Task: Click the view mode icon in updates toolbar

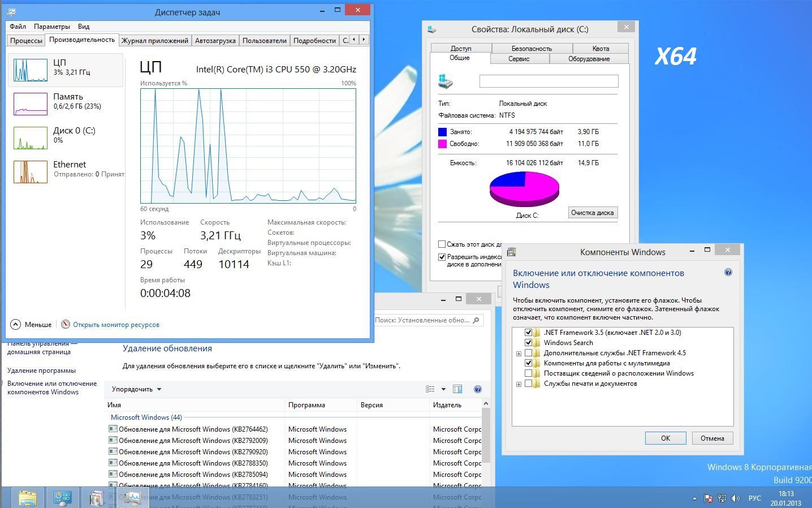Action: 430,389
